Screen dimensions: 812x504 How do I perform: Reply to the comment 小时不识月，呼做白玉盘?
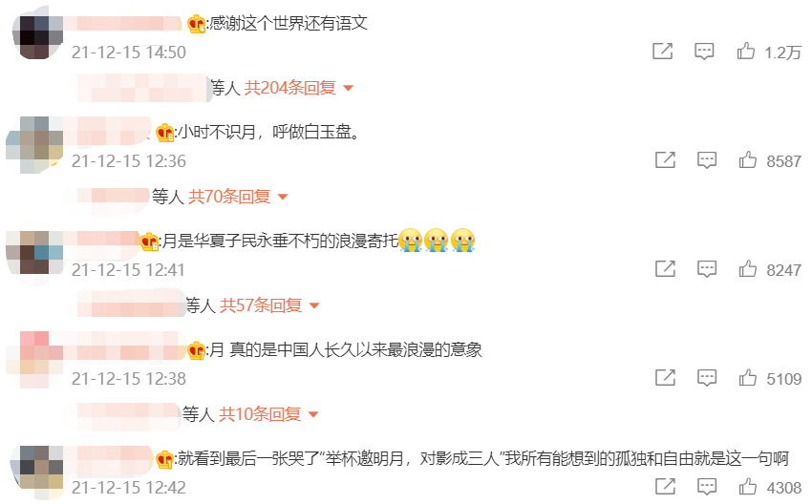click(707, 160)
